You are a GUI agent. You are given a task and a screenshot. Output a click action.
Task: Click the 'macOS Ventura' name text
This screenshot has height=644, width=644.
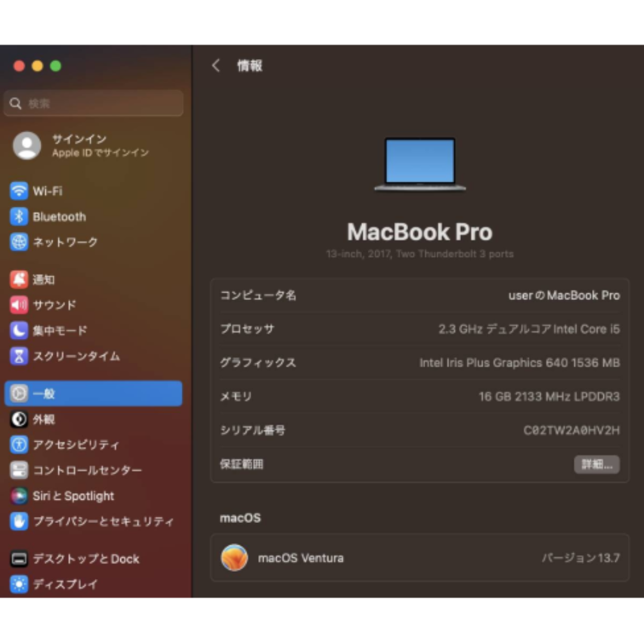[301, 558]
